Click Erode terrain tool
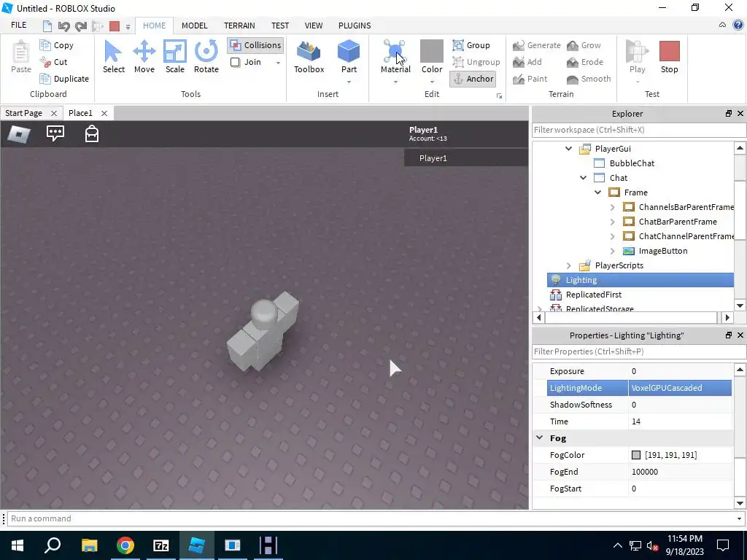This screenshot has height=560, width=747. [x=585, y=62]
